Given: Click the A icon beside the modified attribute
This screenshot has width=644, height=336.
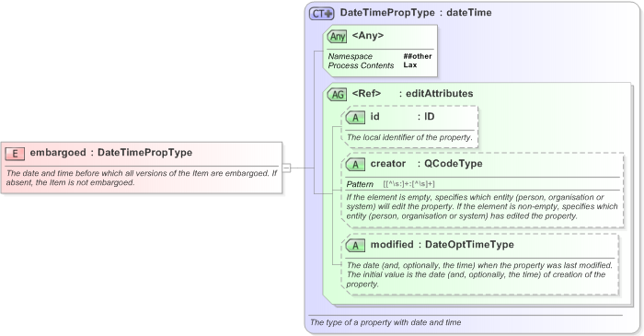Looking at the screenshot, I should 355,246.
